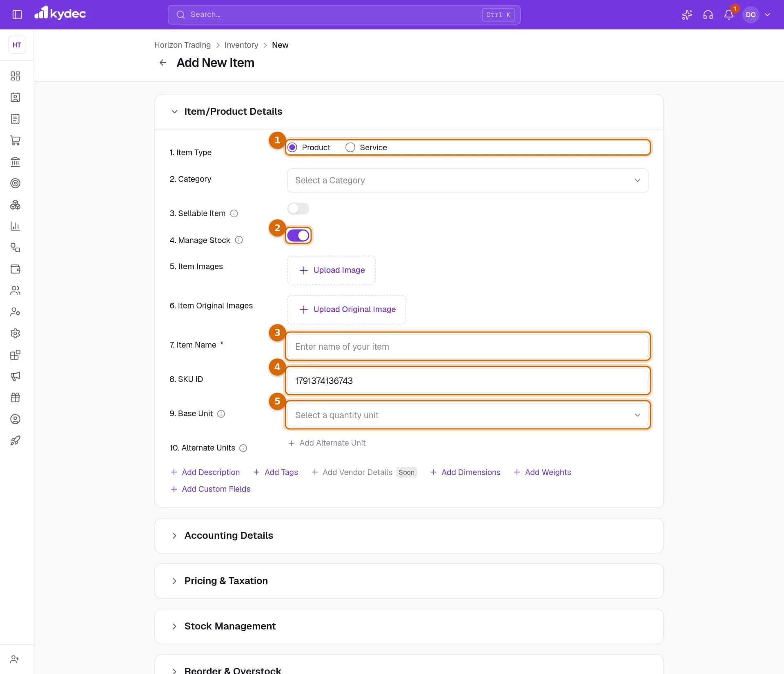Click the Upload Original Image button

coord(347,310)
